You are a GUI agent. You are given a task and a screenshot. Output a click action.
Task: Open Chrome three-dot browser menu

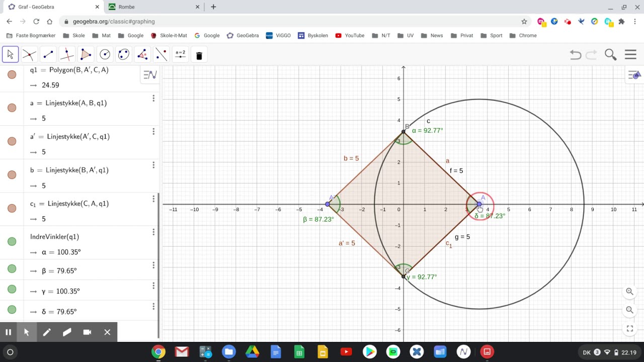(634, 22)
